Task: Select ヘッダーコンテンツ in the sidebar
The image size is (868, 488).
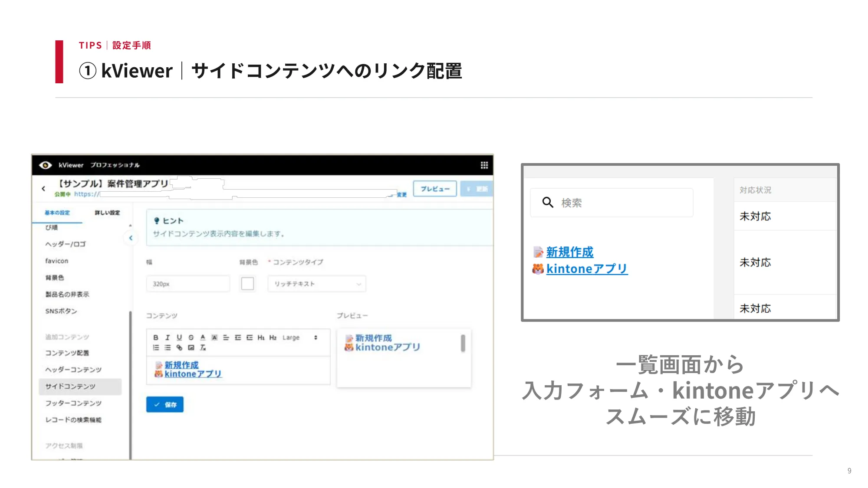Action: 73,370
